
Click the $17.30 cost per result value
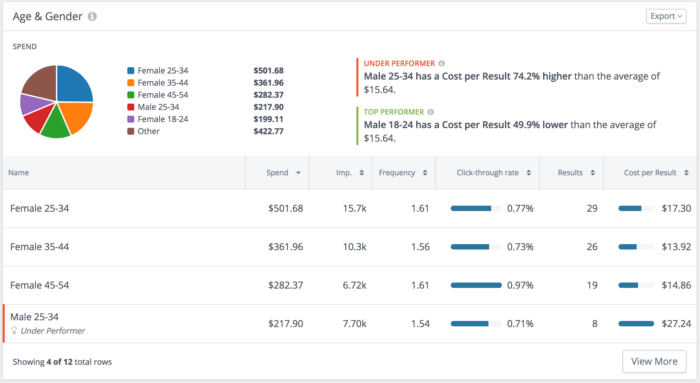tap(676, 208)
